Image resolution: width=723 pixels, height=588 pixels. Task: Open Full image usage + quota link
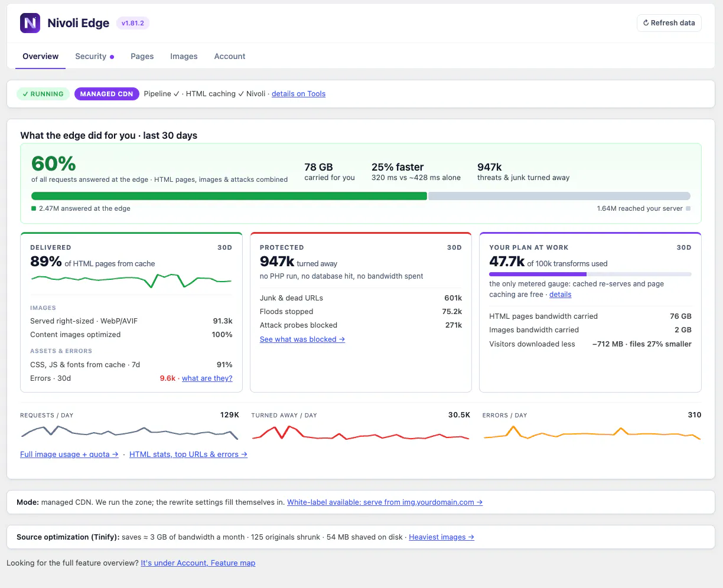pyautogui.click(x=69, y=455)
